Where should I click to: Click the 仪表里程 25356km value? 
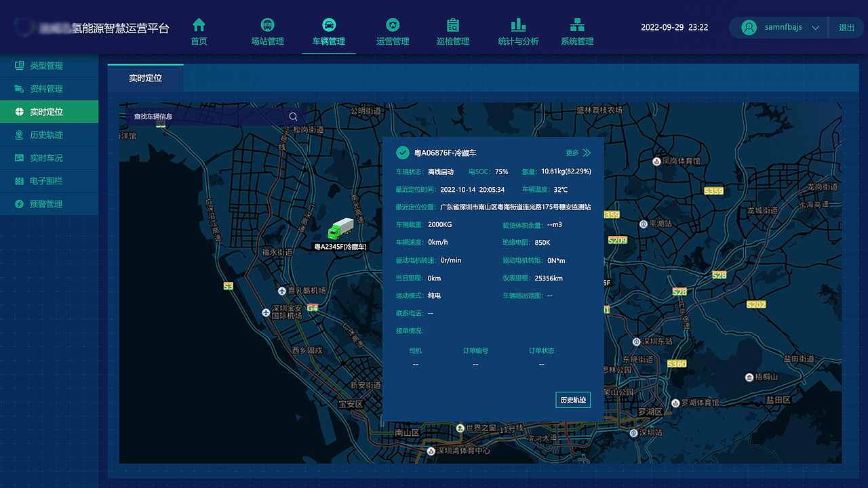549,279
